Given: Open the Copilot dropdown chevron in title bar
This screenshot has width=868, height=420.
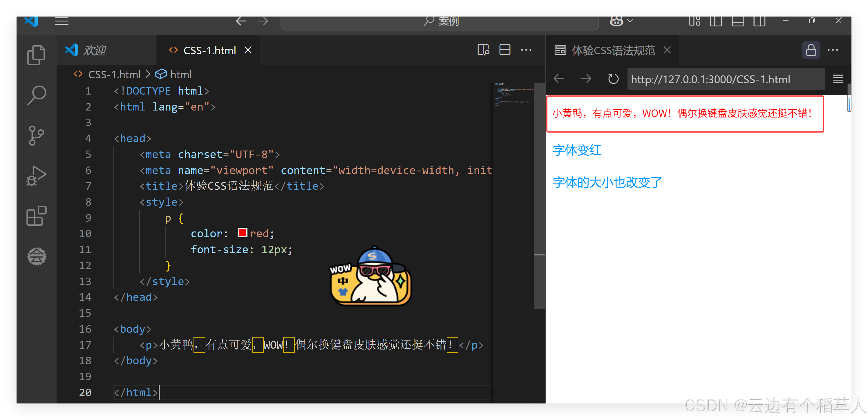Looking at the screenshot, I should [x=630, y=21].
